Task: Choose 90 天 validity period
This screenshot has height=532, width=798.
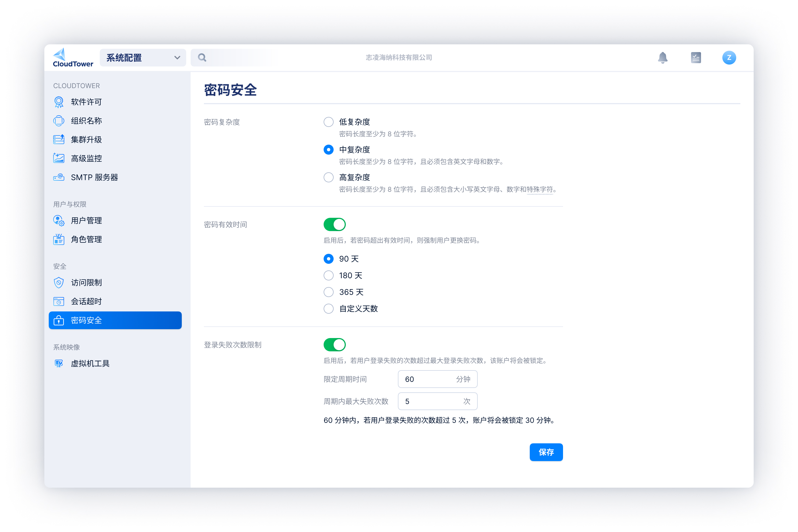Action: click(x=328, y=259)
